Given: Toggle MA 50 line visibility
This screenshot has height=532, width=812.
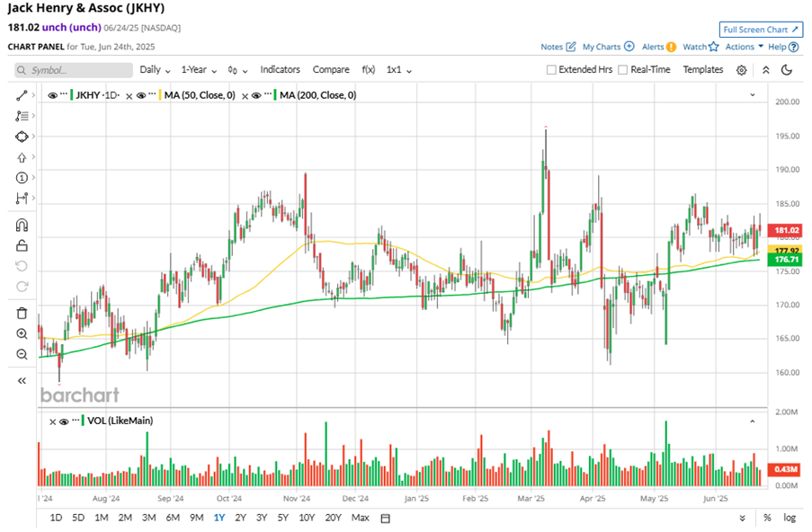Looking at the screenshot, I should (x=141, y=95).
